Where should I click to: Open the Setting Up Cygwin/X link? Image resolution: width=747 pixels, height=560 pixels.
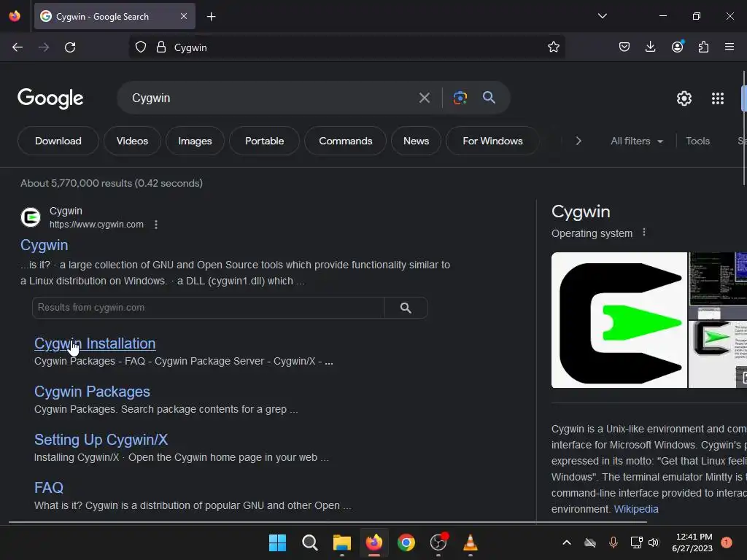coord(101,440)
